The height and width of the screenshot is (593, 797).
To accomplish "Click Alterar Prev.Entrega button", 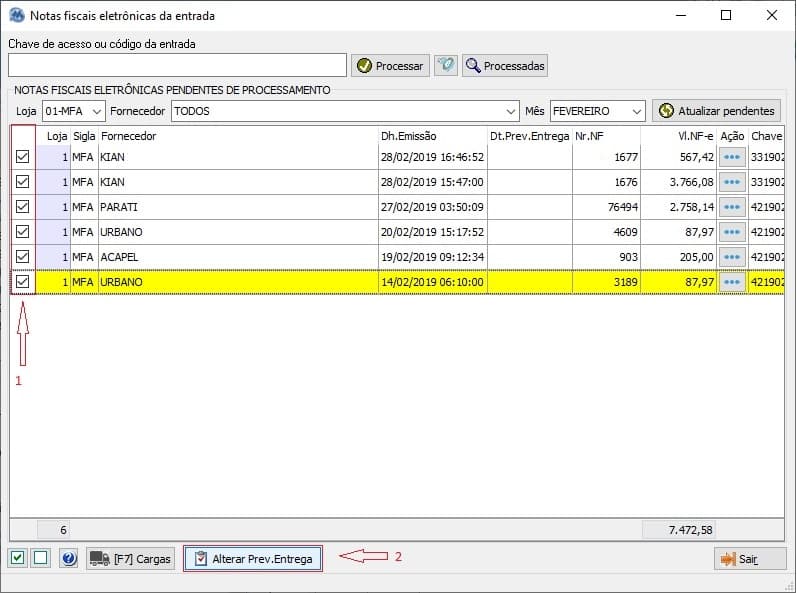I will point(253,558).
